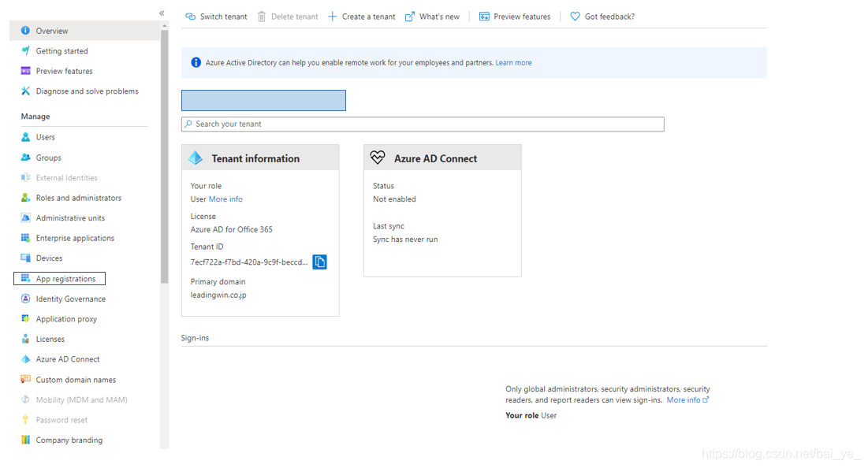This screenshot has width=868, height=468.
Task: Click the Users icon in sidebar
Action: (25, 136)
